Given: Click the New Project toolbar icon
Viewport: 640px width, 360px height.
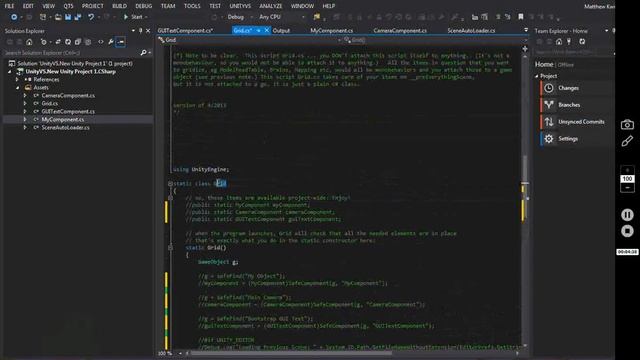Looking at the screenshot, I should tap(42, 17).
